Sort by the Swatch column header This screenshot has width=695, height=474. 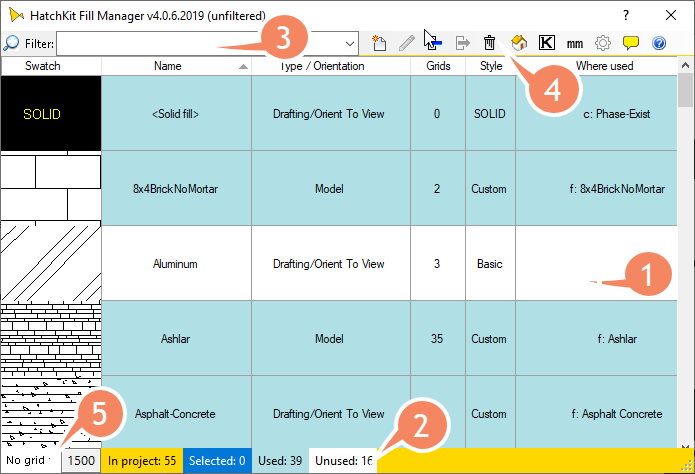point(43,66)
